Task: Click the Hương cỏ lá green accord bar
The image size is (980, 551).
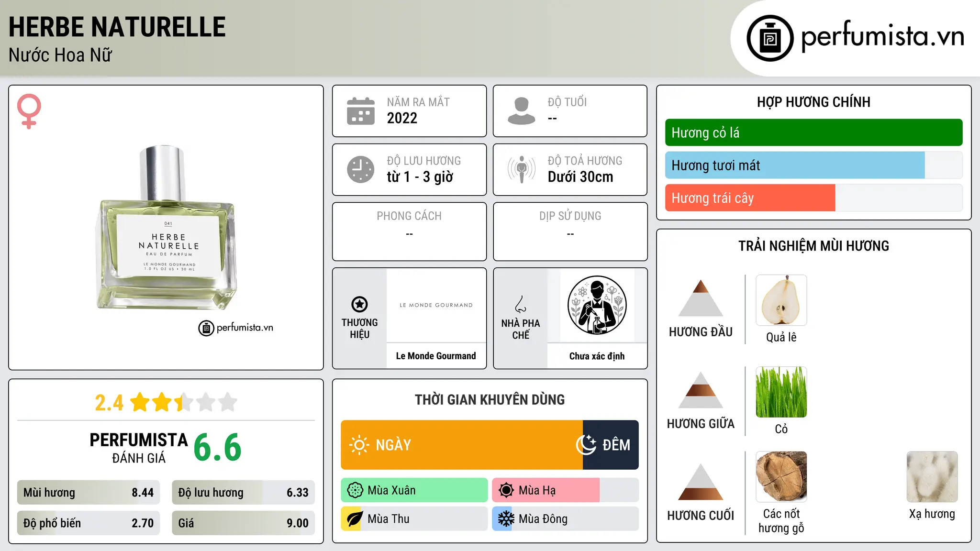Action: point(813,132)
